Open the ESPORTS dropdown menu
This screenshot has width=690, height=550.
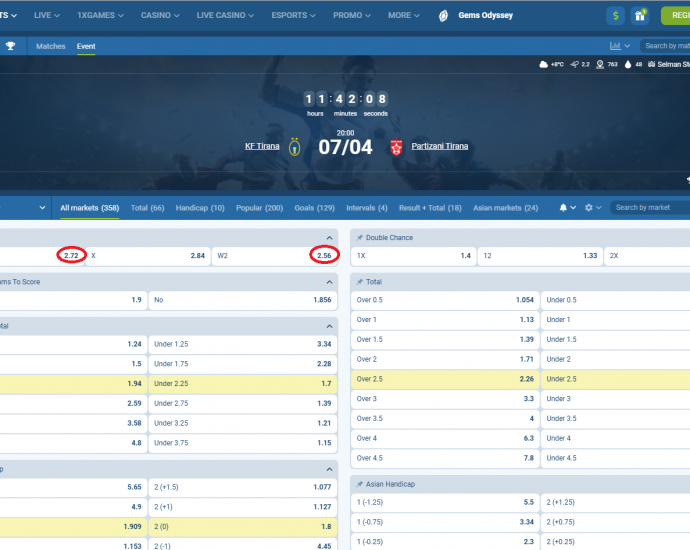[x=294, y=15]
